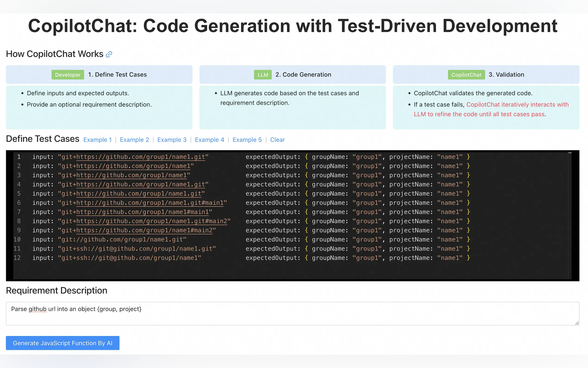
Task: Click the anchor link icon beside How CopilotChat Works
Action: (x=109, y=54)
